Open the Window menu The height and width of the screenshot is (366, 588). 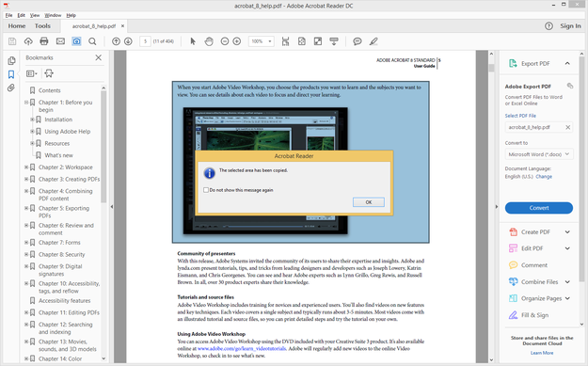coord(53,15)
